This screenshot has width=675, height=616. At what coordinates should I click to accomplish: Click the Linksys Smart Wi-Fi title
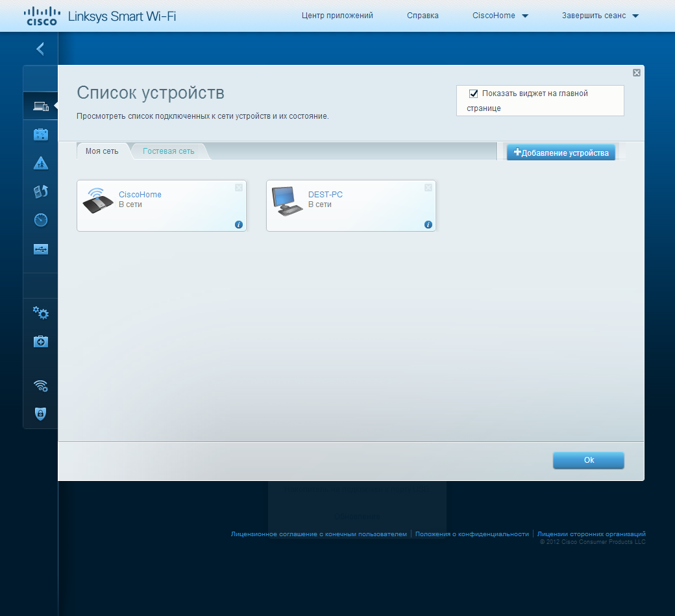point(122,16)
